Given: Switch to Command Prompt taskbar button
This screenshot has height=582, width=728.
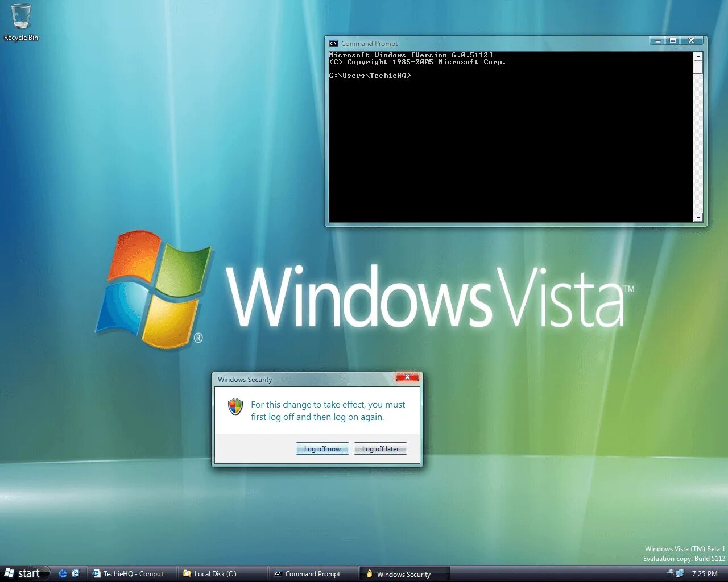Looking at the screenshot, I should pyautogui.click(x=313, y=574).
